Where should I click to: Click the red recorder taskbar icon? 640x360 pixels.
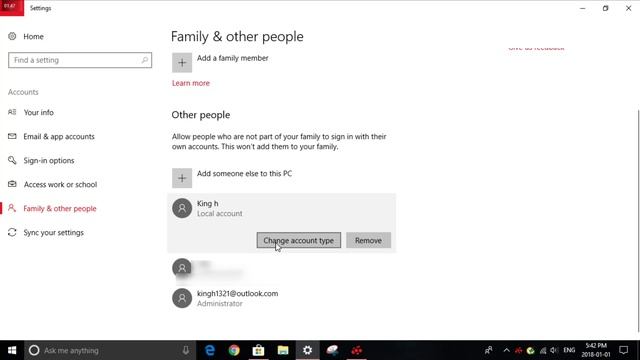pyautogui.click(x=357, y=350)
